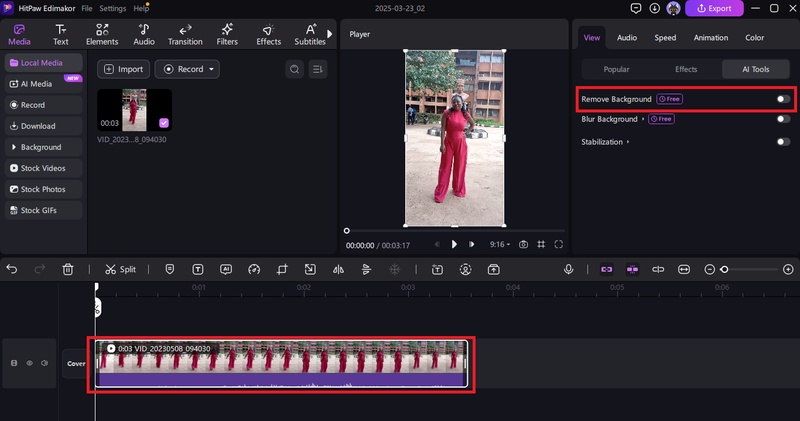Open the Audio library panel
This screenshot has width=800, height=421.
pos(144,35)
